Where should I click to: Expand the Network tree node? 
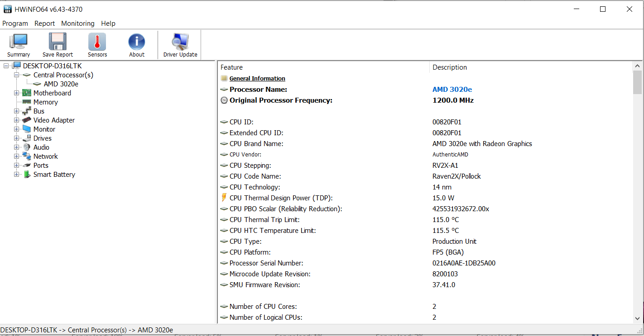click(x=17, y=156)
